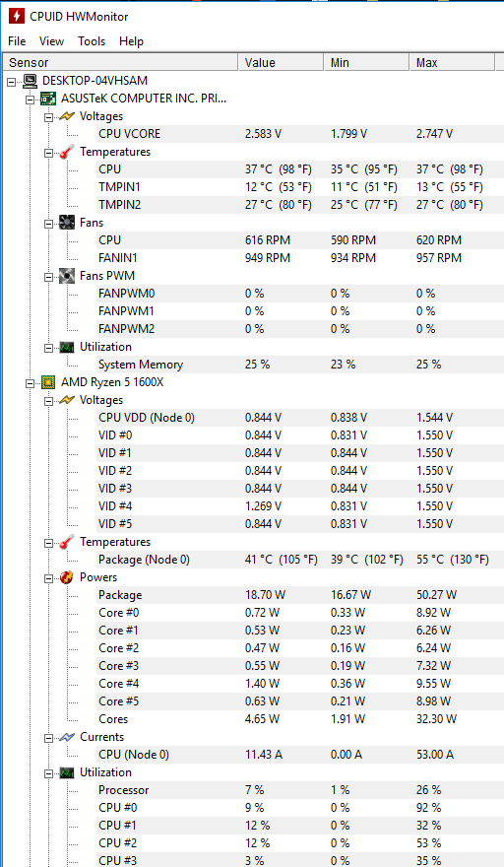Viewport: 504px width, 867px height.
Task: Click the AMD Ryzen 5 1600X processor icon
Action: point(48,382)
